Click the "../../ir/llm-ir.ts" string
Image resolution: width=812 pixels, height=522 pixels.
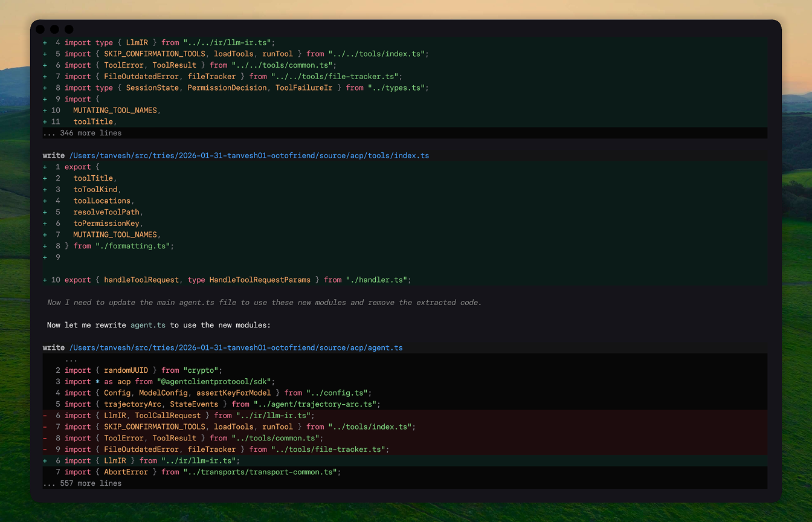point(227,43)
